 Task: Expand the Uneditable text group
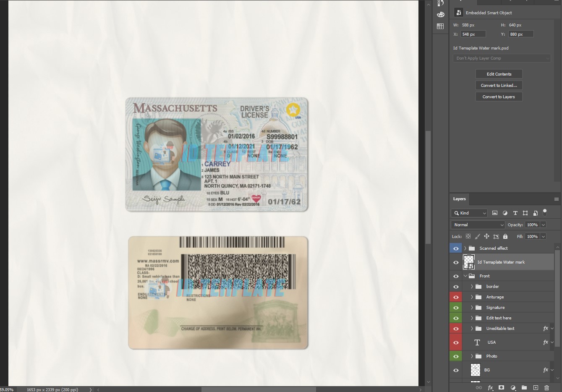[x=472, y=328]
